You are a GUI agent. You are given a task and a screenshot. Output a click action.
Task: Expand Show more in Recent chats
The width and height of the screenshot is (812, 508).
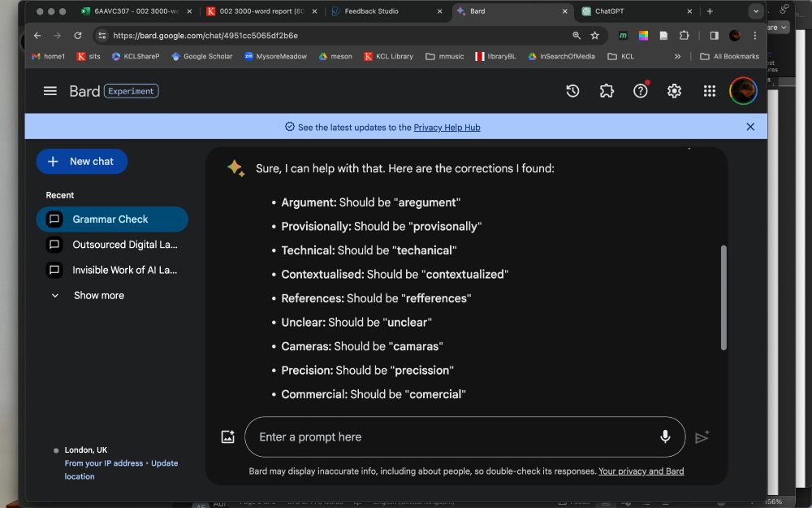(88, 295)
